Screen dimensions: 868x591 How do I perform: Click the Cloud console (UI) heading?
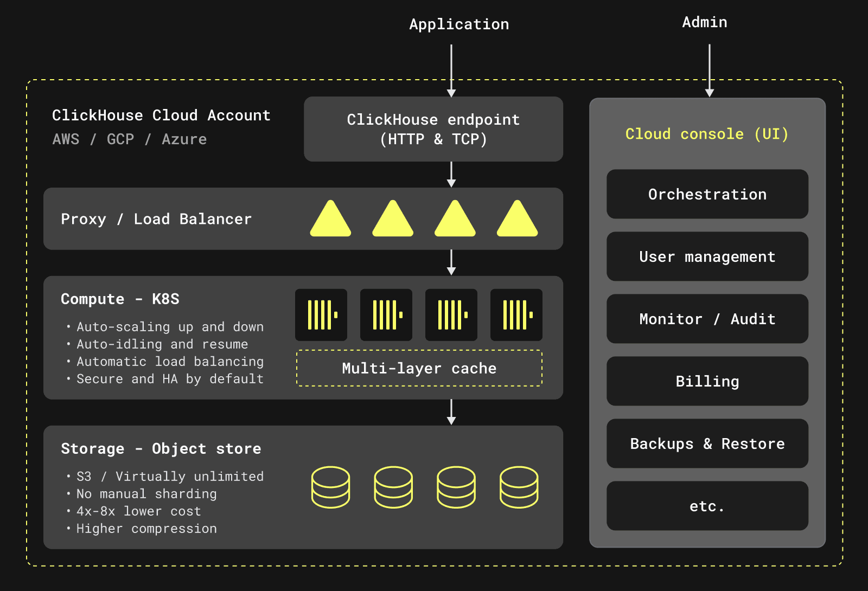point(706,134)
